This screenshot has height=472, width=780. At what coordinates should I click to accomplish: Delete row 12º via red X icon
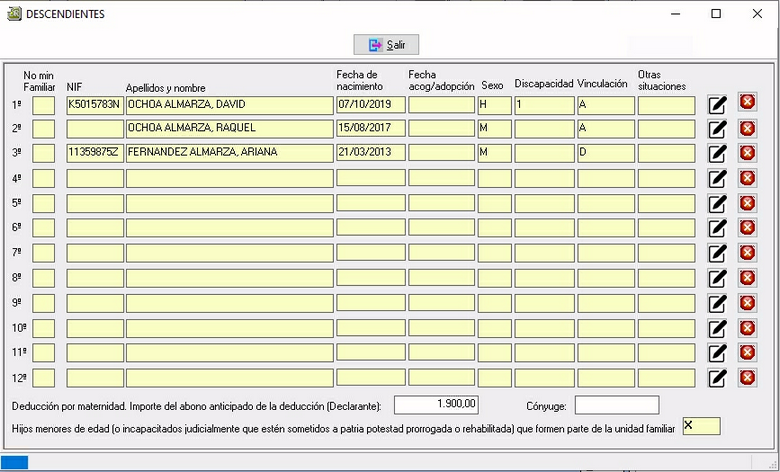click(747, 378)
